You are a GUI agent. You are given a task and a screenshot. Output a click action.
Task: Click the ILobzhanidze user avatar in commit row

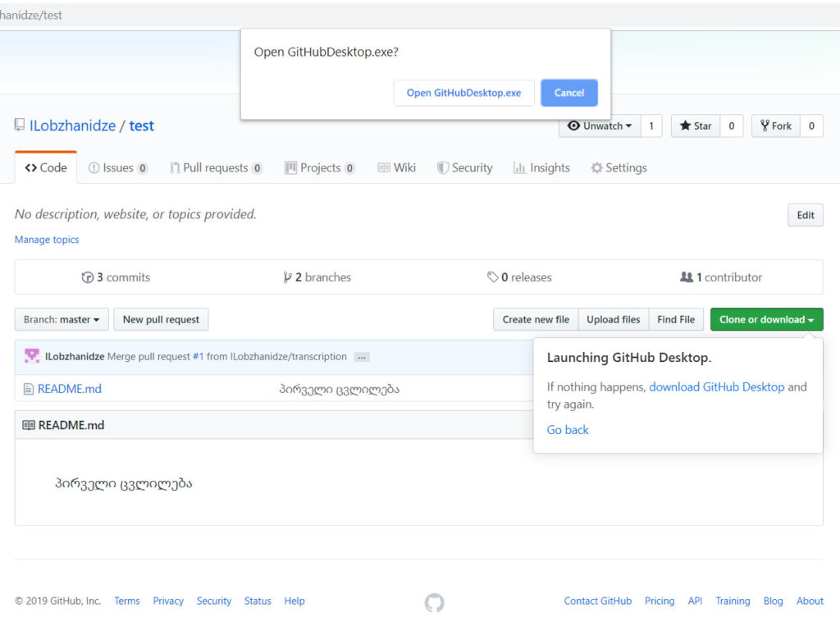click(x=32, y=356)
